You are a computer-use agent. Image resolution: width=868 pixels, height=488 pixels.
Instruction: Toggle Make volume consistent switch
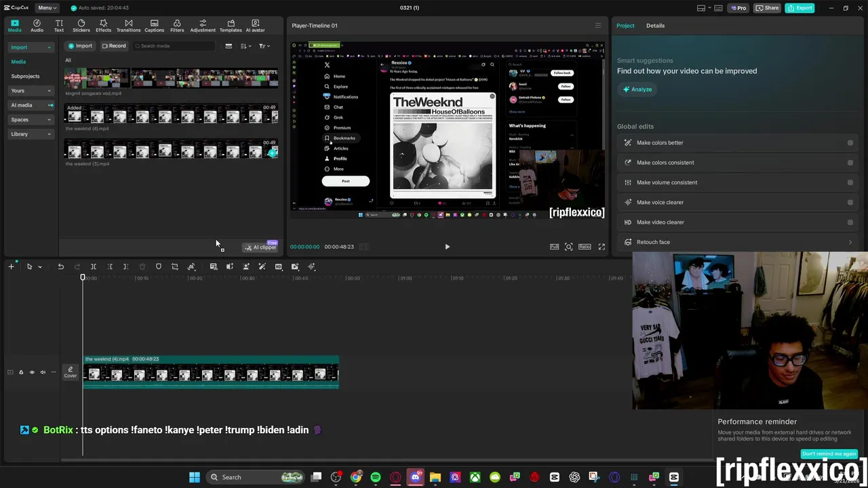(x=850, y=182)
